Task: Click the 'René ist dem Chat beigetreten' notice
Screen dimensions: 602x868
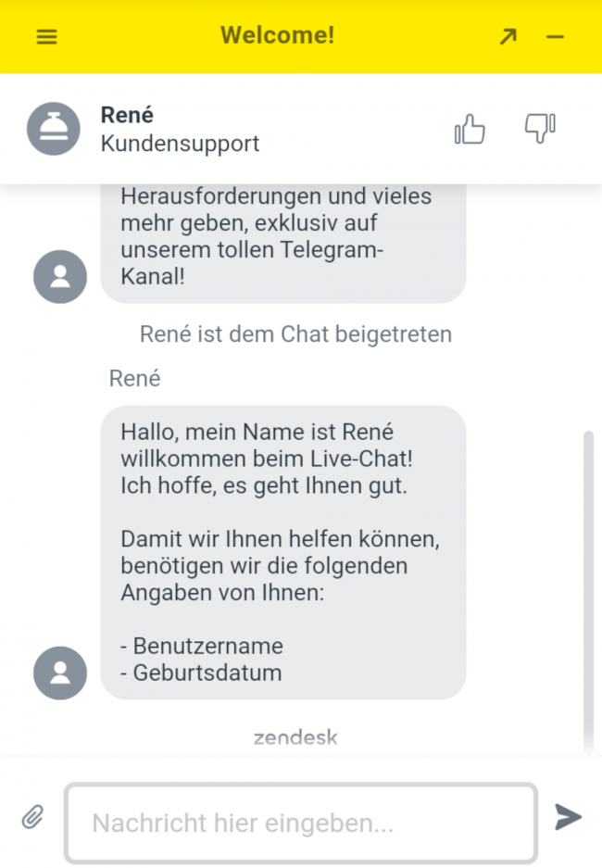Action: click(x=295, y=334)
